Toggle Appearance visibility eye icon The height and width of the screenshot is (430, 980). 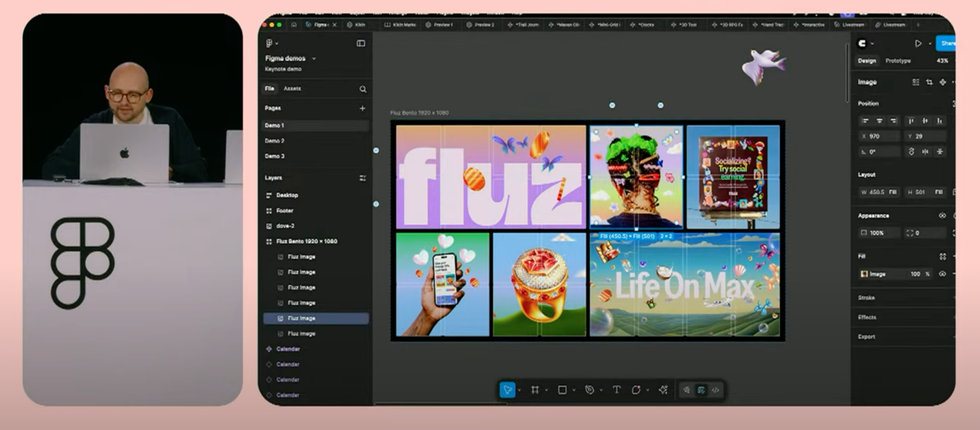click(x=942, y=216)
